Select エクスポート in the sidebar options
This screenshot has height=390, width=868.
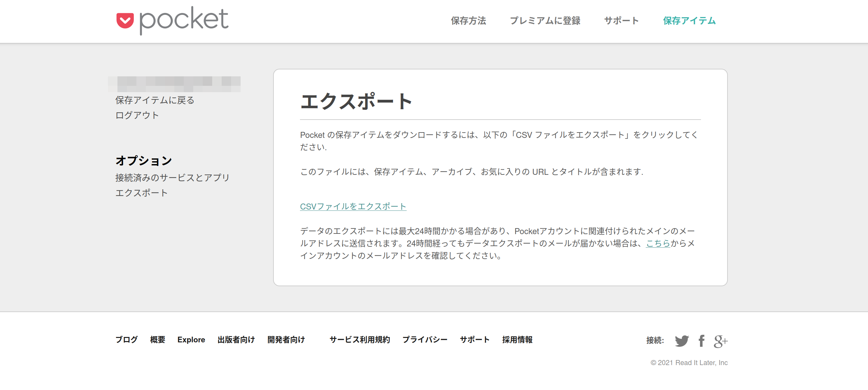coord(141,193)
